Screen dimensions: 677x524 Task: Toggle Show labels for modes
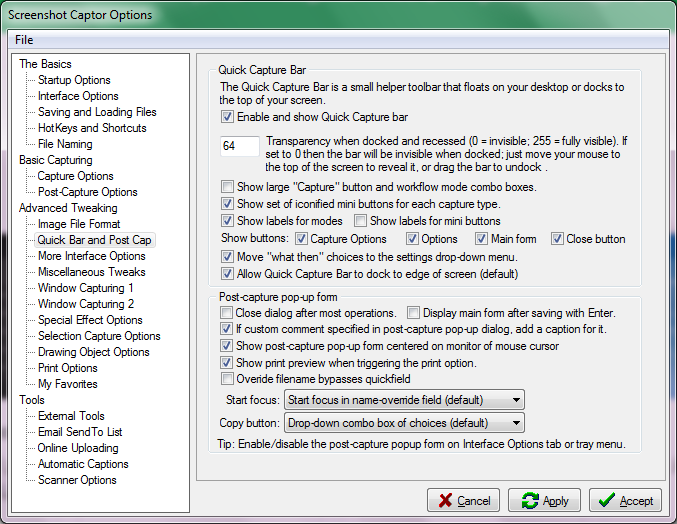coord(227,221)
